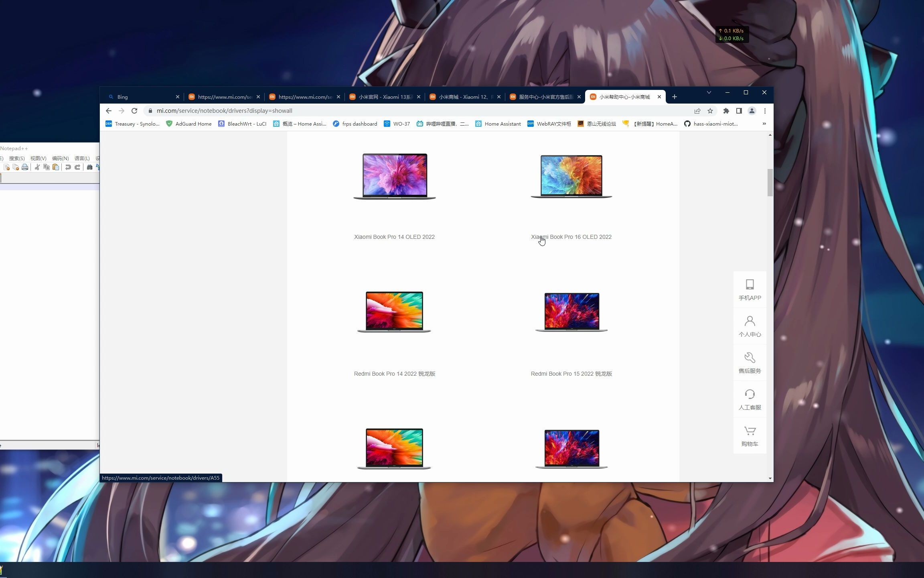Open Redmi Book Pro 14 2022 锐龙版 link
The height and width of the screenshot is (578, 924).
click(395, 374)
